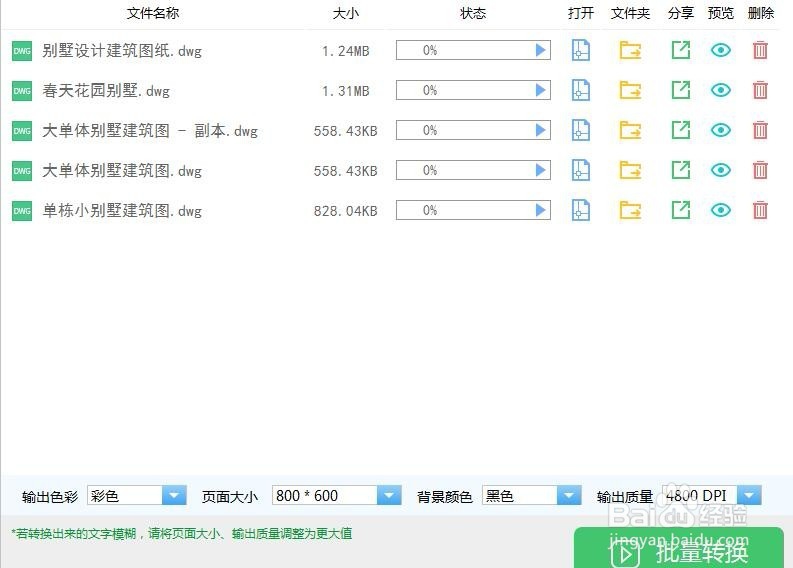The width and height of the screenshot is (793, 568).
Task: Open folder for 春天花园别墅.dwg
Action: (630, 90)
